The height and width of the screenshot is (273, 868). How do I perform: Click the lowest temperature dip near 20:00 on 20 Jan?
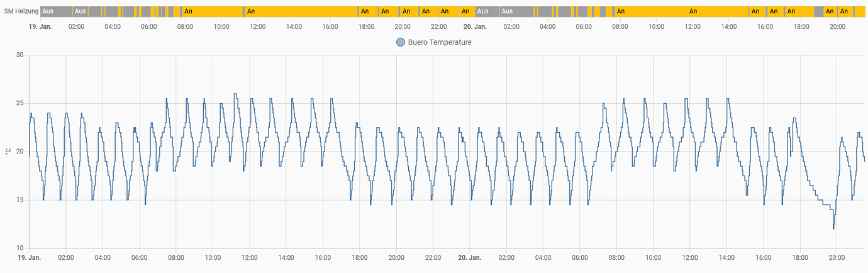point(833,228)
